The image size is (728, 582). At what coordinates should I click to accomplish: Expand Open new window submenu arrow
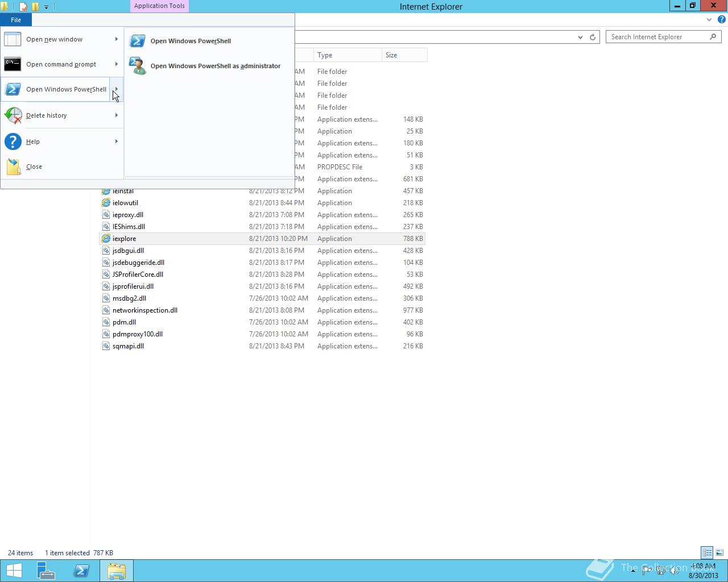pos(117,39)
